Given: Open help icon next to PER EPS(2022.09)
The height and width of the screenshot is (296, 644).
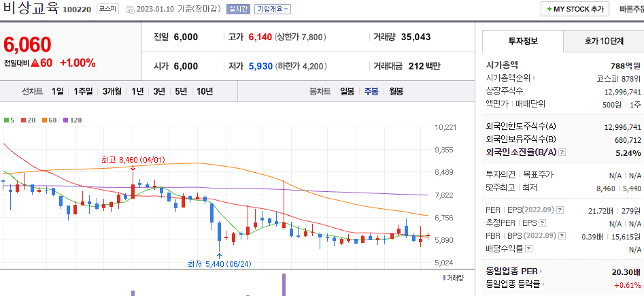Looking at the screenshot, I should (560, 210).
